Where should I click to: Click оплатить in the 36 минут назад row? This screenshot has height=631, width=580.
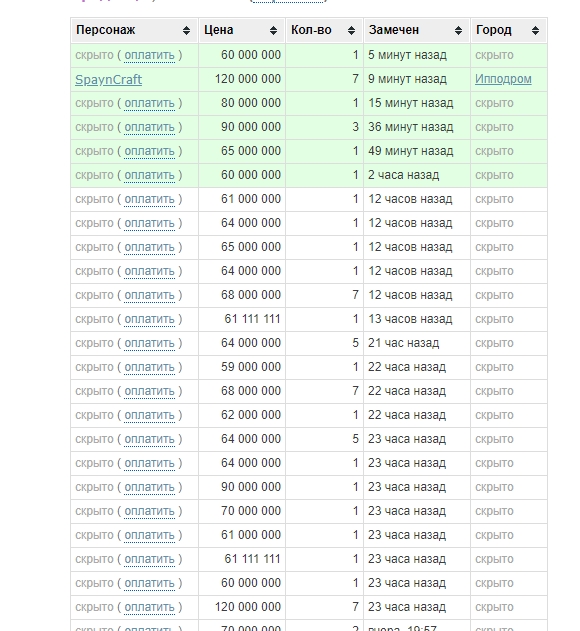point(149,127)
